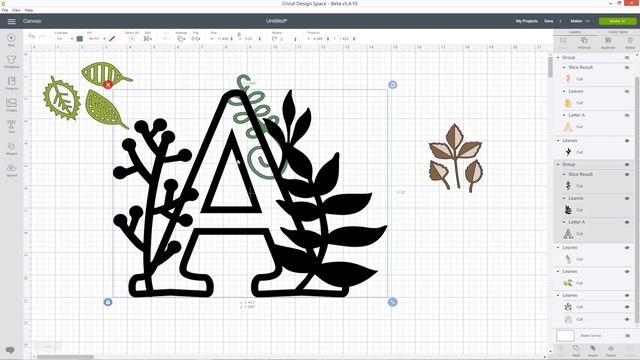The height and width of the screenshot is (360, 640).
Task: Collapse the first Slice Result layer arrow
Action: 564,67
